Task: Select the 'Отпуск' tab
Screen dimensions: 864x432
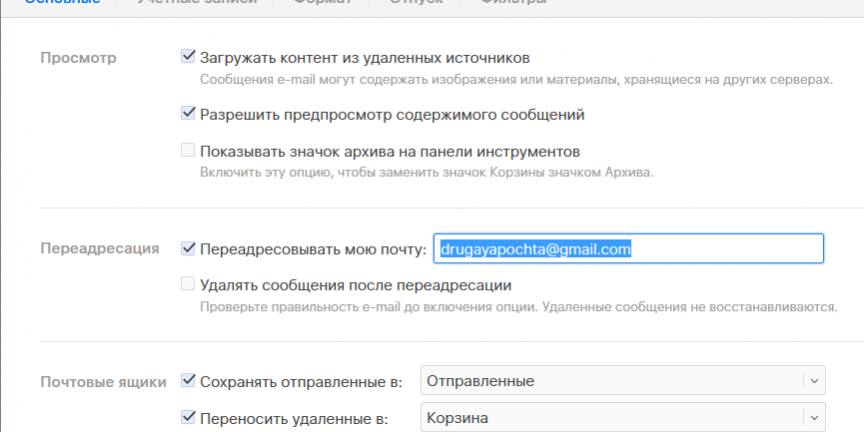Action: pyautogui.click(x=415, y=3)
